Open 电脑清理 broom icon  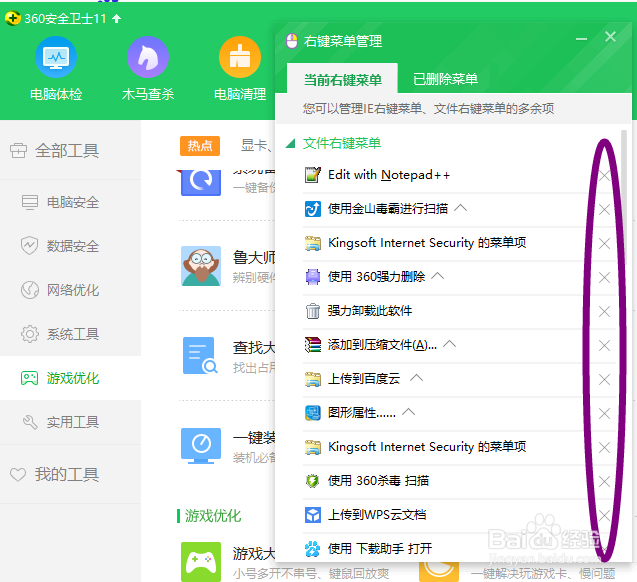240,57
